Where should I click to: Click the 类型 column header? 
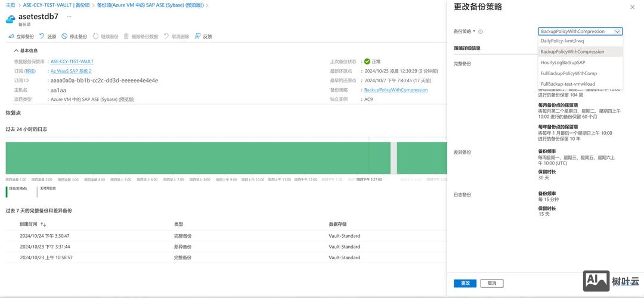179,225
